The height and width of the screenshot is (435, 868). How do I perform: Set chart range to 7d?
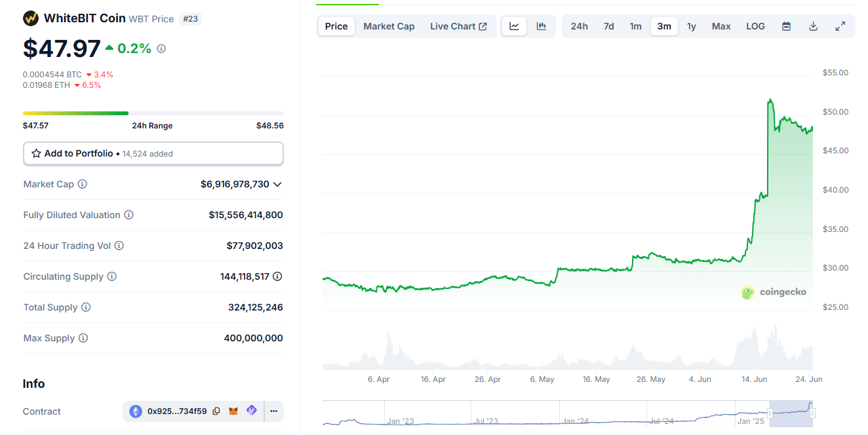pyautogui.click(x=609, y=26)
